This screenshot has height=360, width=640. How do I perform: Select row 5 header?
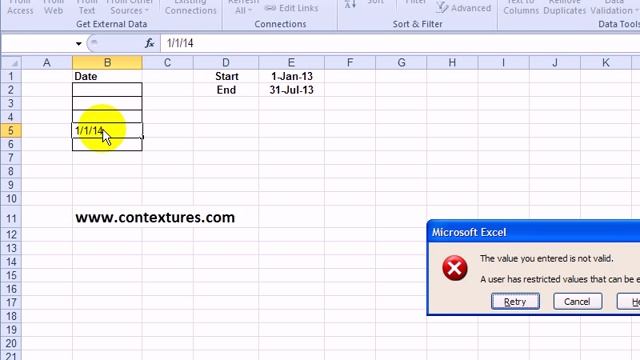pos(11,131)
